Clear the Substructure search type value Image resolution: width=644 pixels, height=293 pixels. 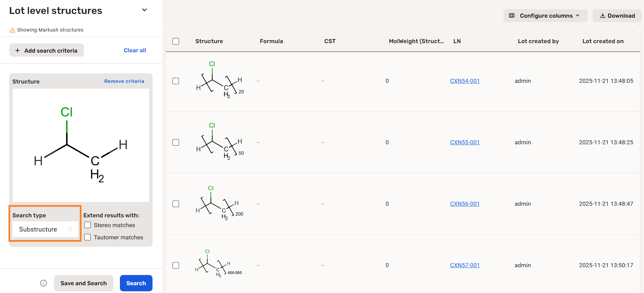click(x=70, y=230)
